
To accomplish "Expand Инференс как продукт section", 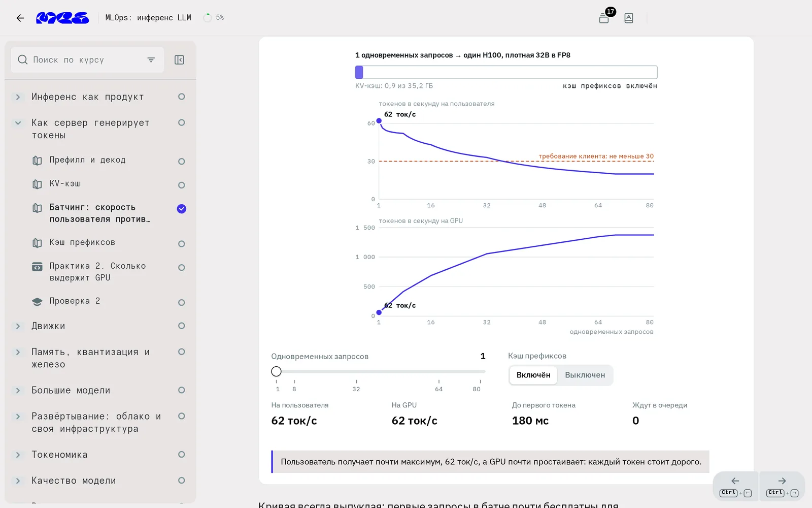I will [x=18, y=97].
